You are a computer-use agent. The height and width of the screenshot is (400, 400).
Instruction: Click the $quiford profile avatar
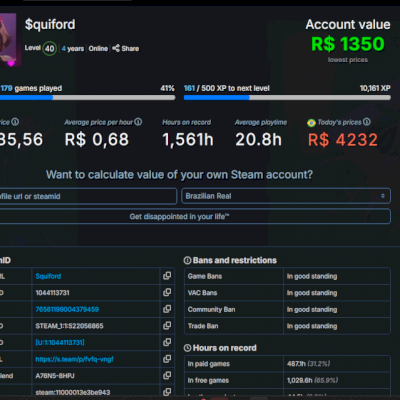click(8, 40)
